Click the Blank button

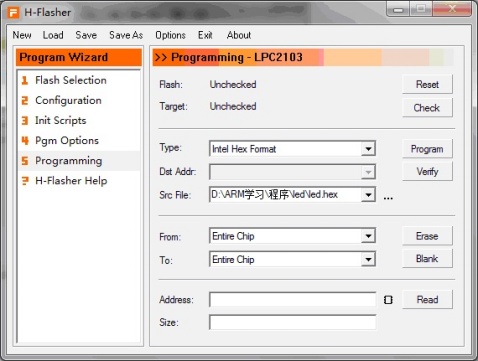click(427, 259)
